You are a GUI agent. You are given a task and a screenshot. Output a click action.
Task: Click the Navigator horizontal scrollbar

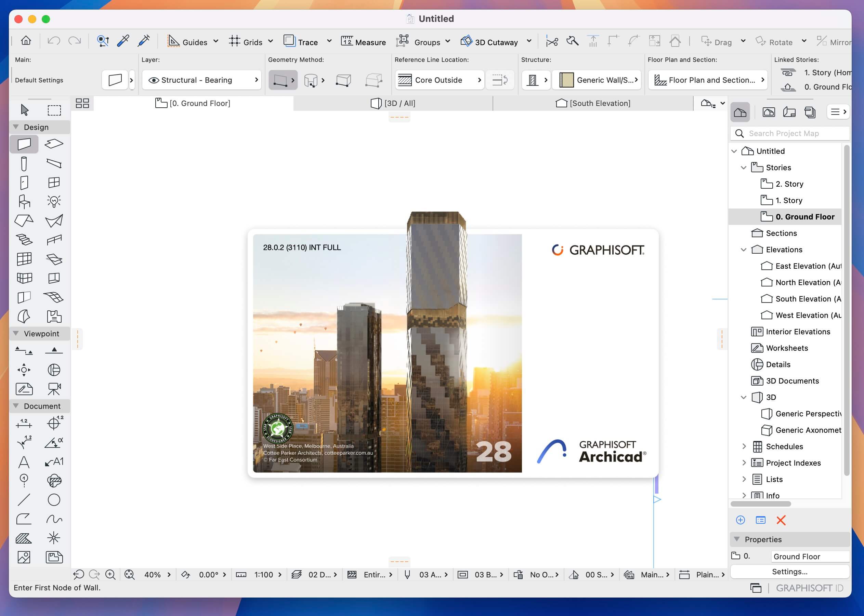[x=761, y=504]
